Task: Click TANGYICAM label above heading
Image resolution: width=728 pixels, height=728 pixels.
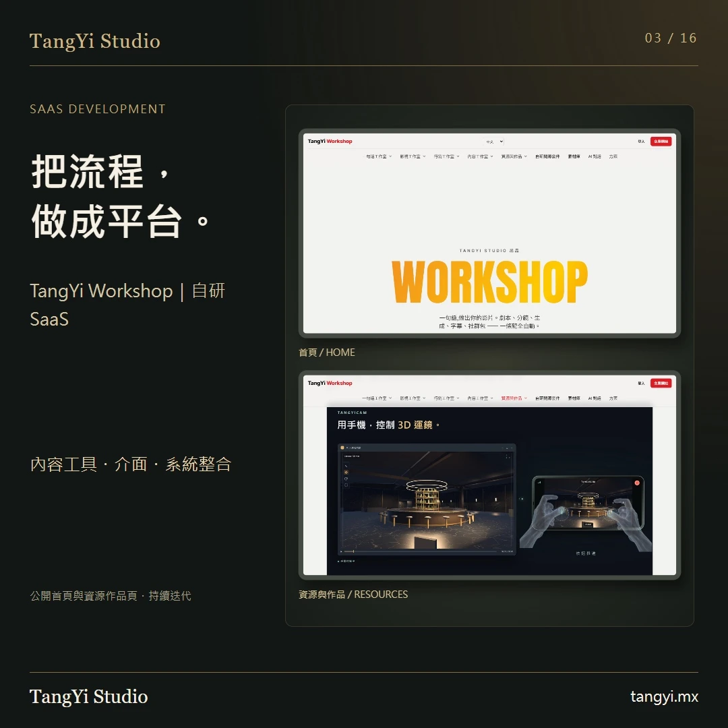Action: pyautogui.click(x=352, y=413)
